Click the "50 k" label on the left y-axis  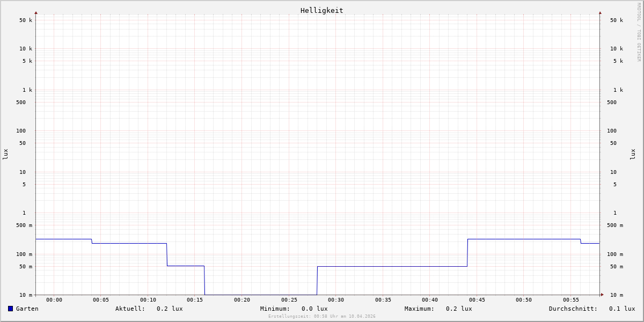coord(26,20)
